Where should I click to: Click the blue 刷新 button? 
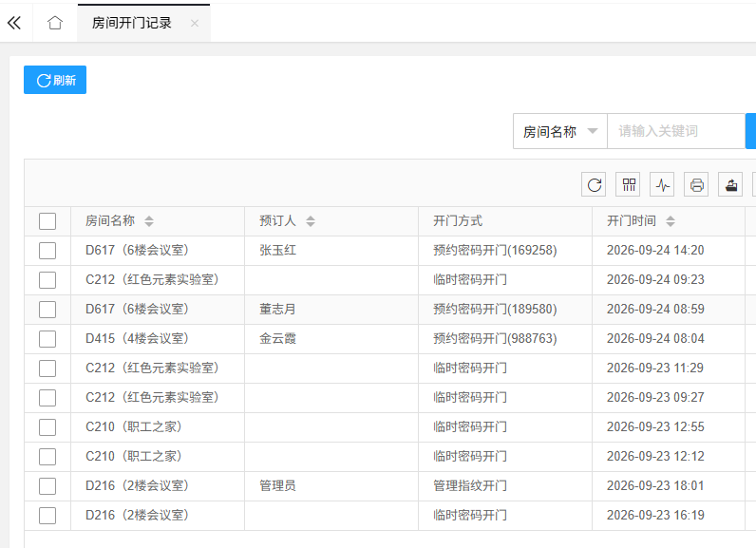coord(55,80)
